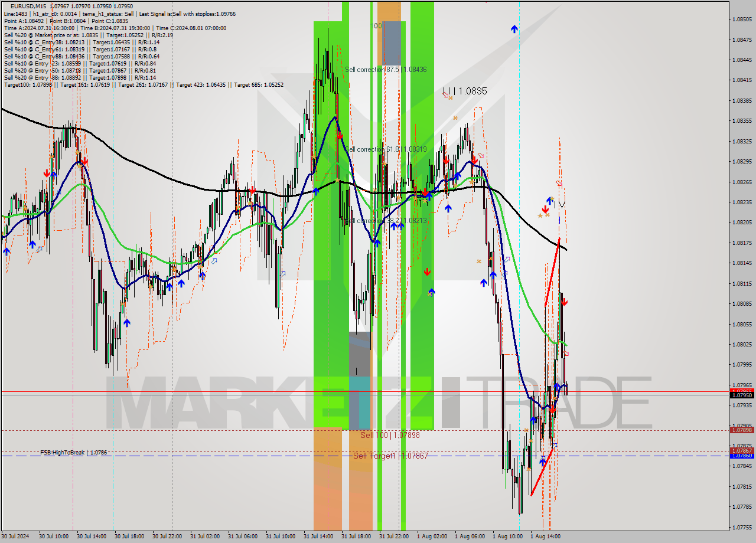The width and height of the screenshot is (756, 543).
Task: Select the 'Sell correction 87.5 | 1.08436' label
Action: 386,70
